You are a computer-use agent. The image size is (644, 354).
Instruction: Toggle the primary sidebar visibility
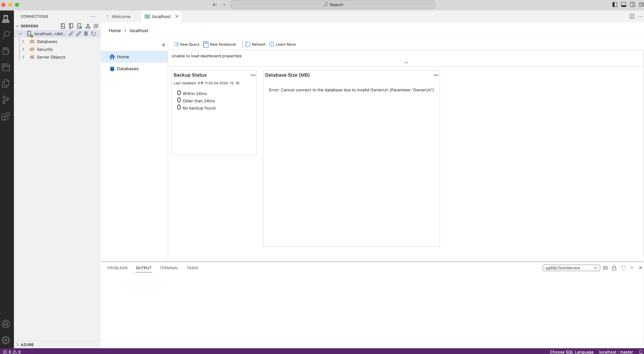pyautogui.click(x=615, y=5)
